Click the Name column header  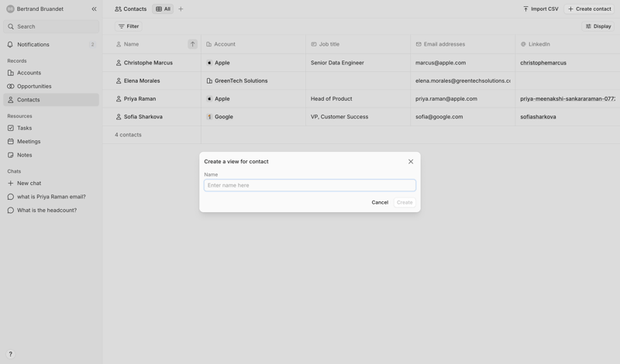(152, 44)
